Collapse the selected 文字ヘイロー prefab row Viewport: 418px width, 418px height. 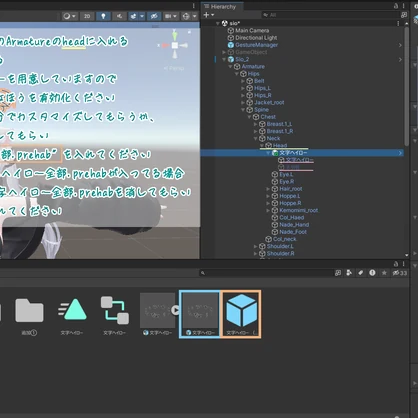[268, 153]
